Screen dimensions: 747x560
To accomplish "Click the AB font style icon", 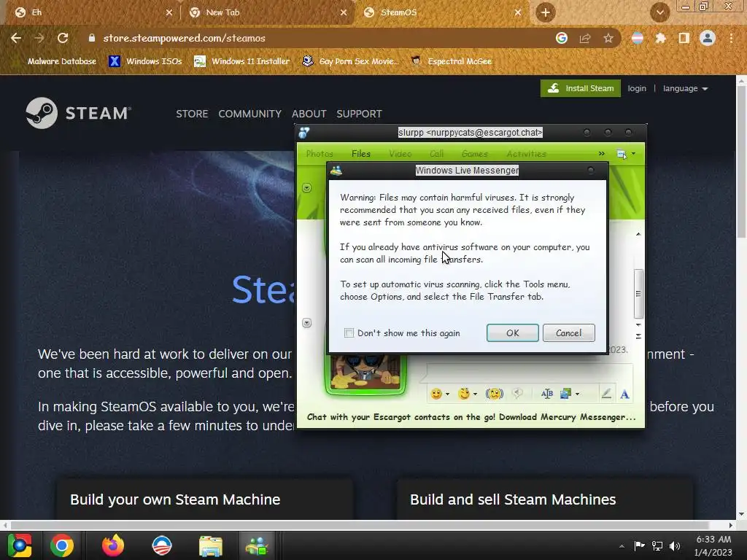I will click(547, 393).
